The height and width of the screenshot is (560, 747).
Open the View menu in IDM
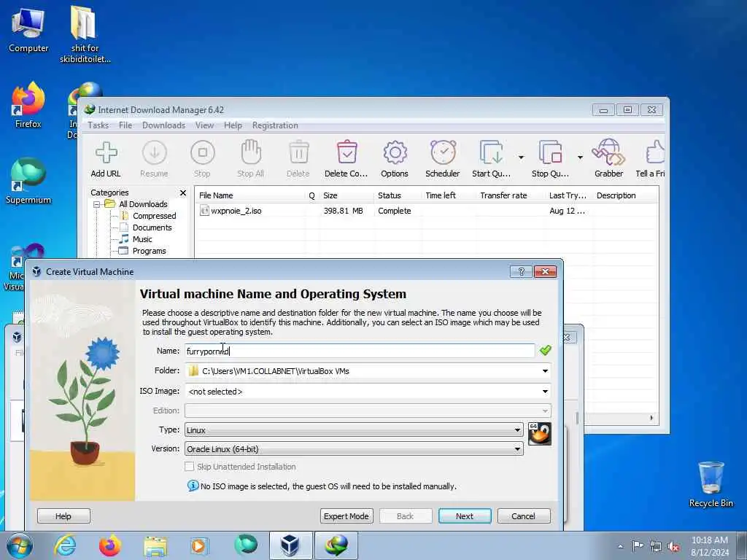tap(204, 125)
